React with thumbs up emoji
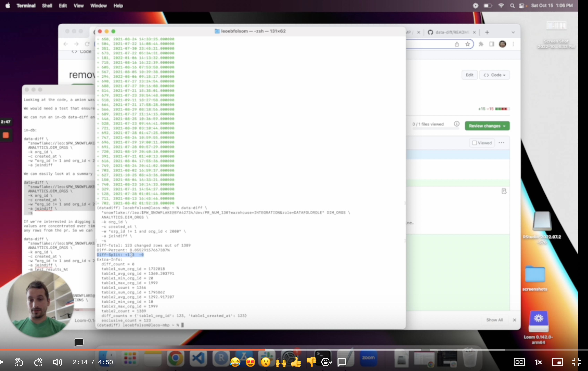Screen dimensions: 588x371 pyautogui.click(x=296, y=362)
